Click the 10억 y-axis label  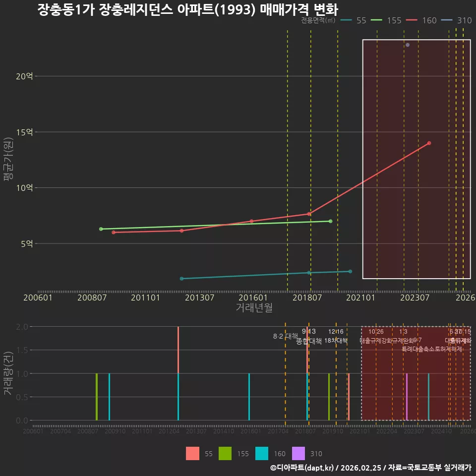[x=24, y=187]
